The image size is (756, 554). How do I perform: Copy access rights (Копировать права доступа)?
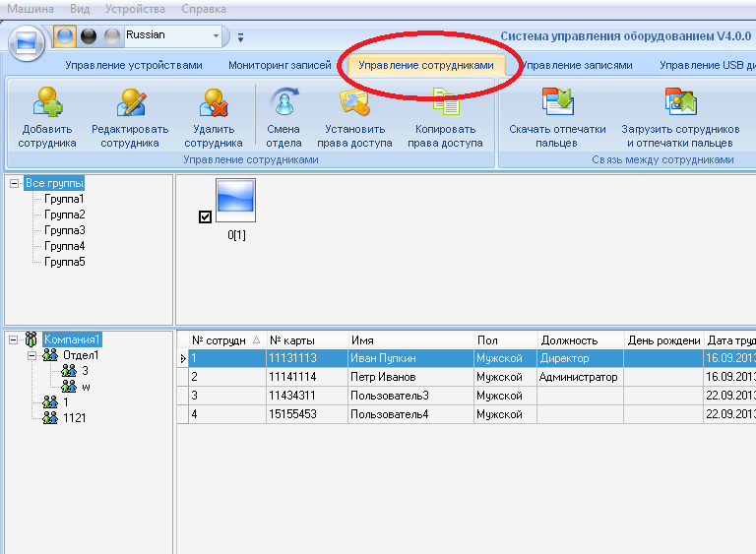click(x=446, y=102)
